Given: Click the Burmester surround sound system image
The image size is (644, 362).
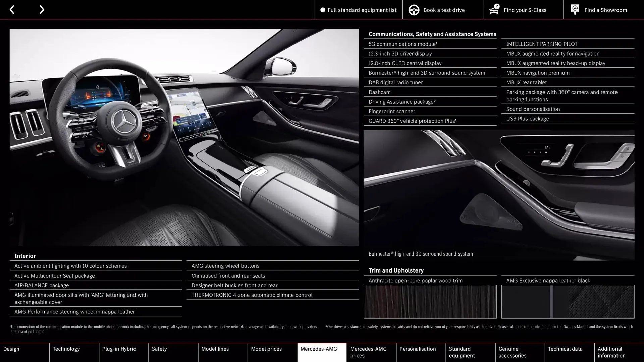Looking at the screenshot, I should [500, 188].
